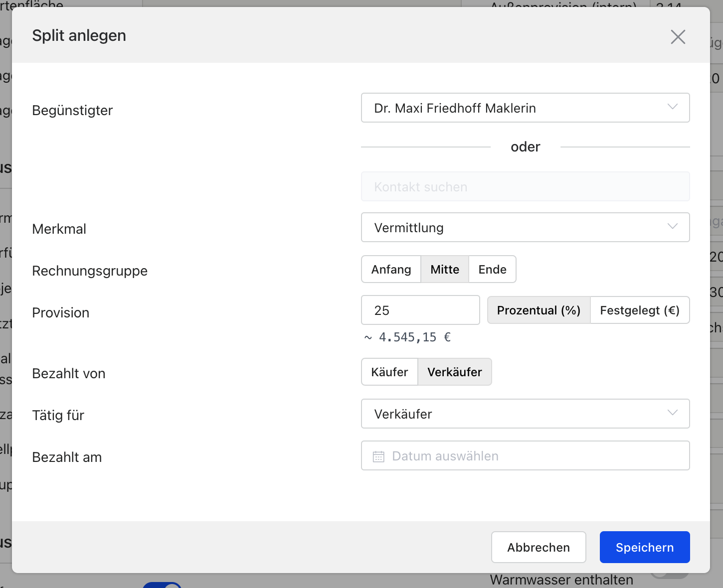The image size is (723, 588).
Task: Click the chevron arrow of Tätig für dropdown
Action: click(x=673, y=413)
